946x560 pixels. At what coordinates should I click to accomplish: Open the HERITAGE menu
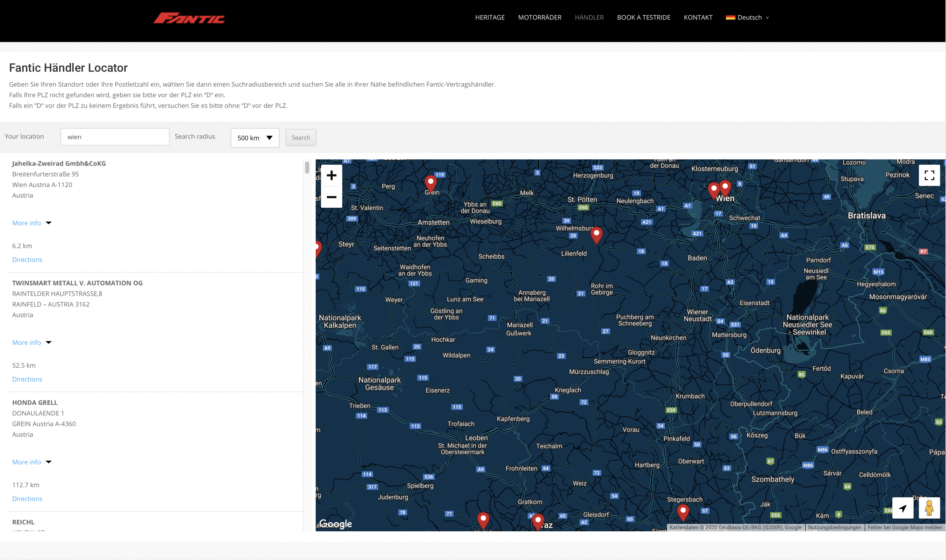click(490, 17)
